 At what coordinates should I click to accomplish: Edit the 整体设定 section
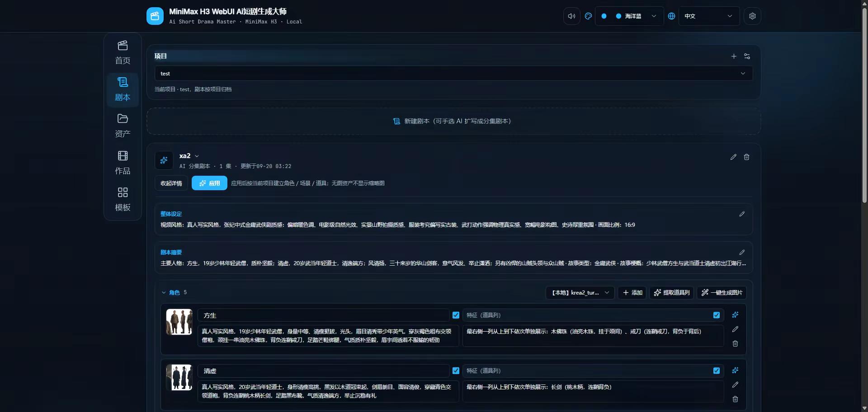(x=742, y=214)
